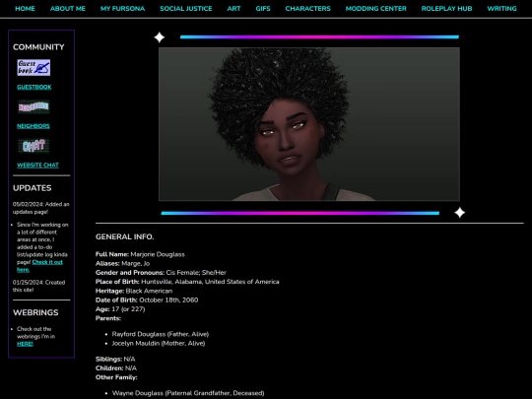
Task: Click the Aliases: Marge, Jo line
Action: click(x=122, y=263)
